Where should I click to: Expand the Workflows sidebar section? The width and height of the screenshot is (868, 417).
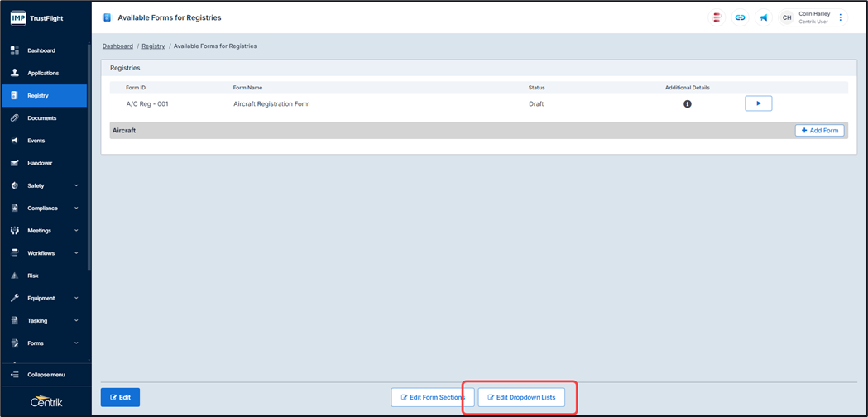point(45,253)
